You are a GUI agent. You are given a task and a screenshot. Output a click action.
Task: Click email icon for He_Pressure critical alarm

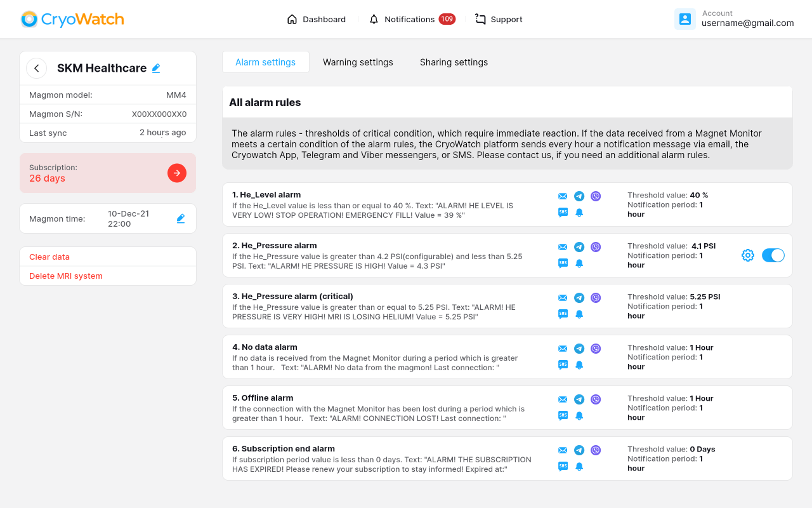563,298
